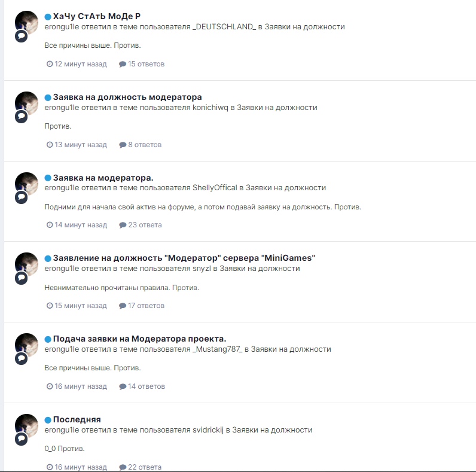Open the topic "ХаЧу СтАтЬ МоДе Р"
This screenshot has width=476, height=472.
tap(96, 16)
